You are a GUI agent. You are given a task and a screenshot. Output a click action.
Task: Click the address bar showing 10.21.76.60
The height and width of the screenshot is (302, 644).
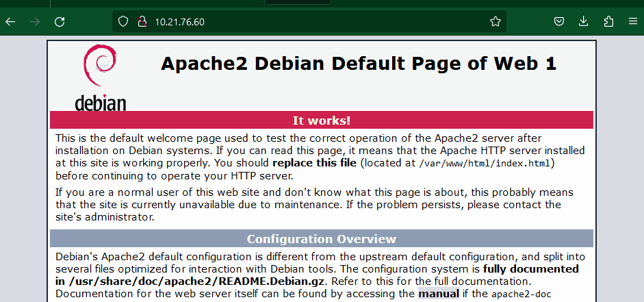(308, 21)
